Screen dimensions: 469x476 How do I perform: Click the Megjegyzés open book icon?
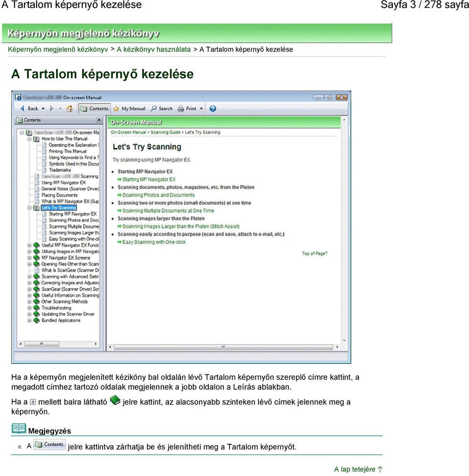(19, 428)
